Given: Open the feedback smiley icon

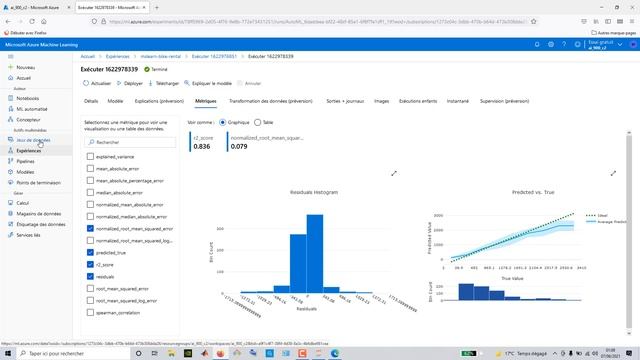Looking at the screenshot, I should coord(577,44).
